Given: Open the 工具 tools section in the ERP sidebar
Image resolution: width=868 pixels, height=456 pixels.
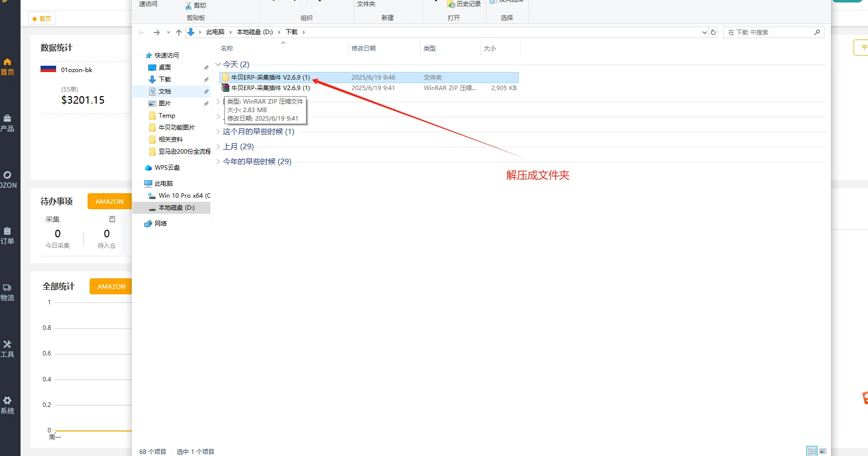Looking at the screenshot, I should coord(7,349).
